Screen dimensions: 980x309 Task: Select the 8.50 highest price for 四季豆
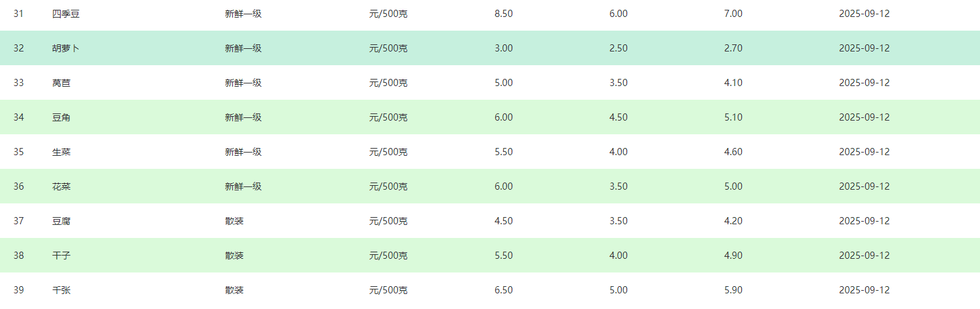(x=504, y=14)
